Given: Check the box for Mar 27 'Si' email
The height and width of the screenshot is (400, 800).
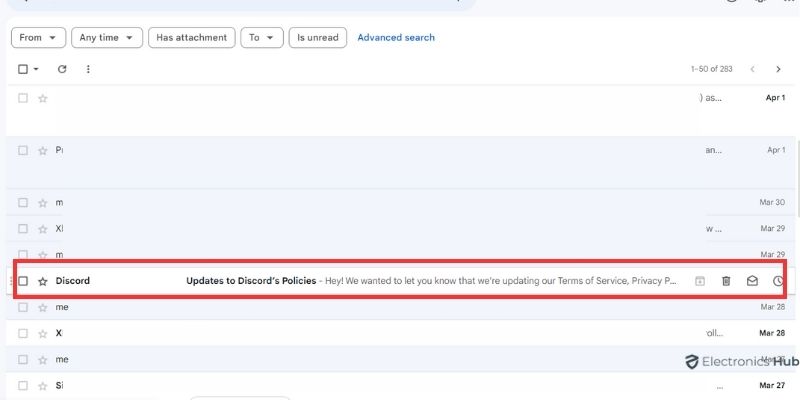Looking at the screenshot, I should [23, 385].
